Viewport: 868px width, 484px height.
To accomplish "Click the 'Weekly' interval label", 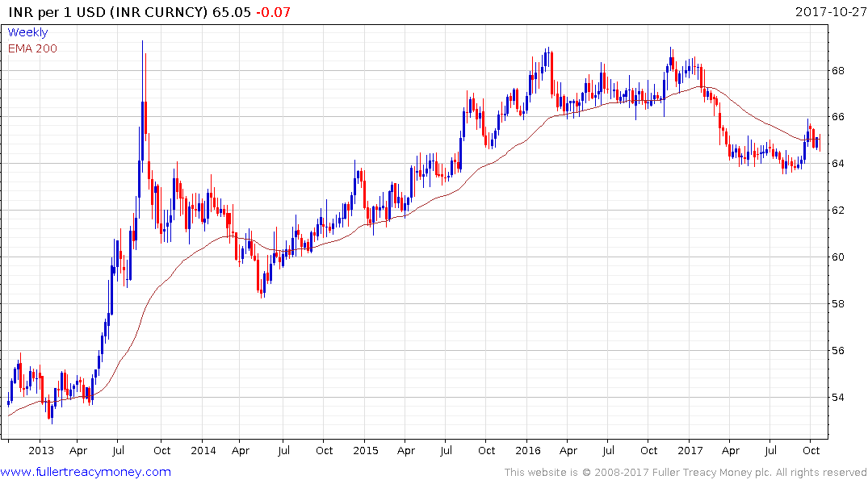I will coord(27,32).
